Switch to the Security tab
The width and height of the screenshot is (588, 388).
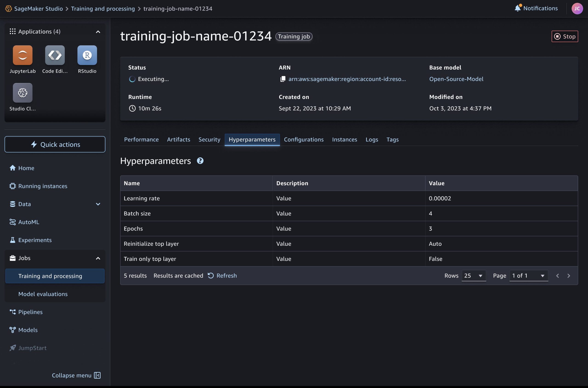tap(209, 140)
